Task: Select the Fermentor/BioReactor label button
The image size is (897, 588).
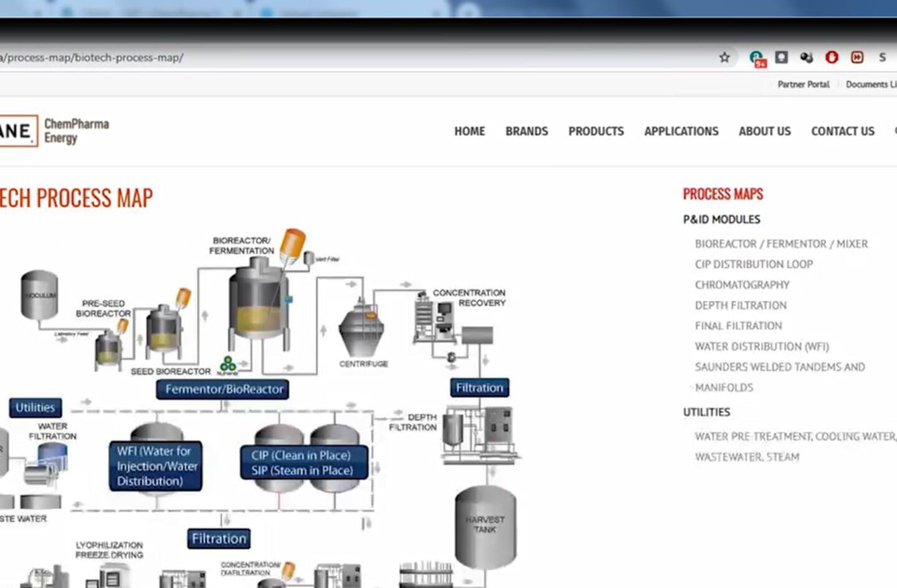Action: coord(223,389)
